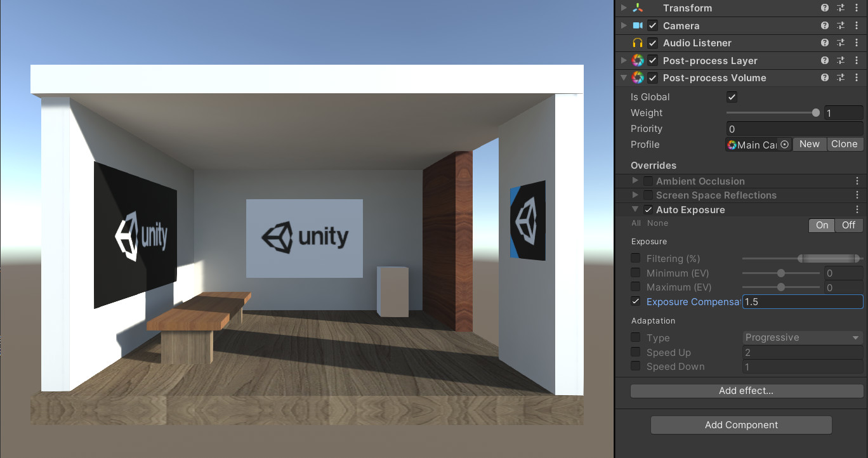
Task: Turn Auto Exposure On
Action: [822, 225]
